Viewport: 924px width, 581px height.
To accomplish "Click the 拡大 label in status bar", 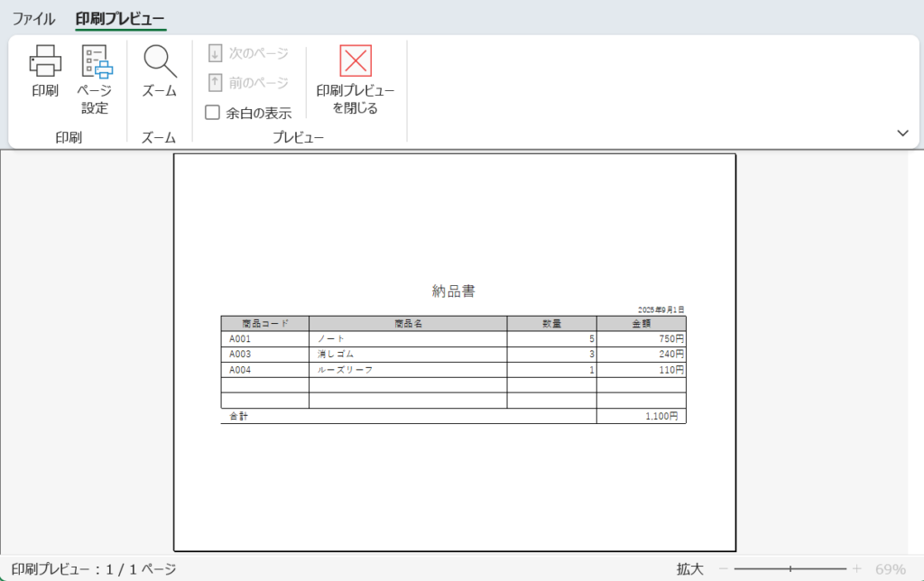I will pos(690,569).
